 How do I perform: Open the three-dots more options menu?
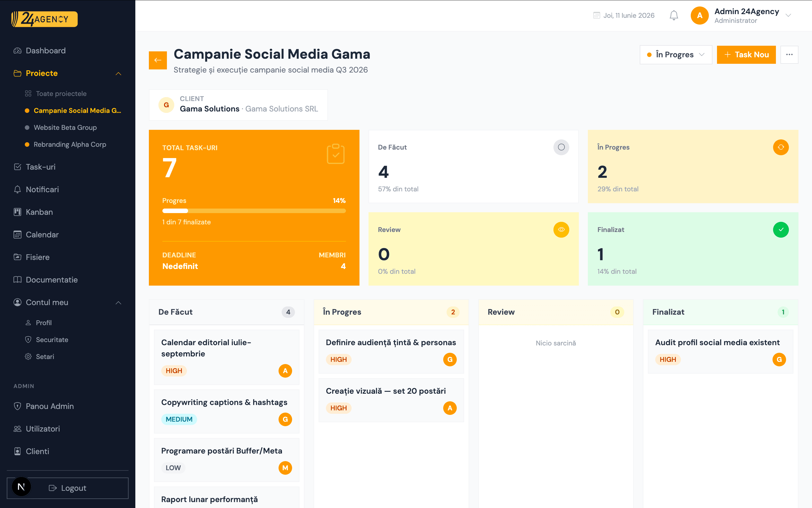(789, 54)
